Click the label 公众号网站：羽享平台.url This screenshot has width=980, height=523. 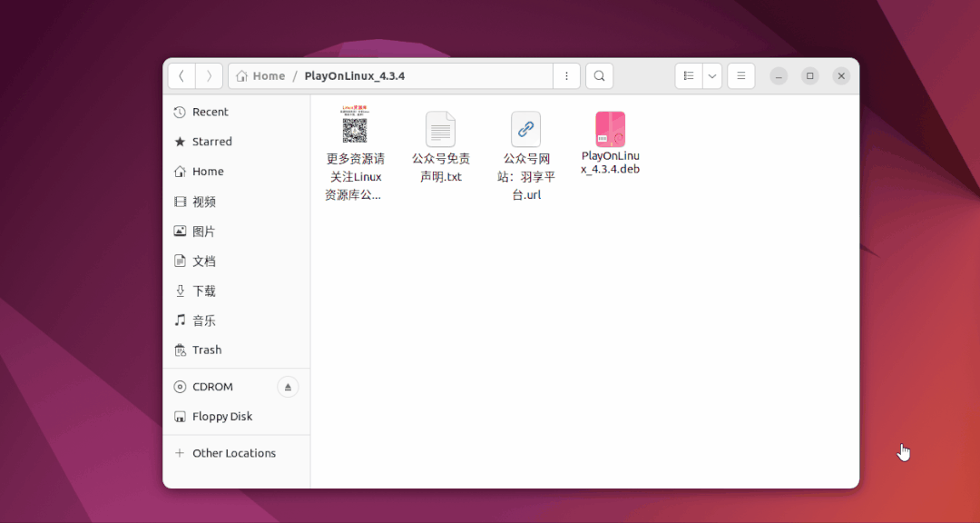(x=525, y=176)
